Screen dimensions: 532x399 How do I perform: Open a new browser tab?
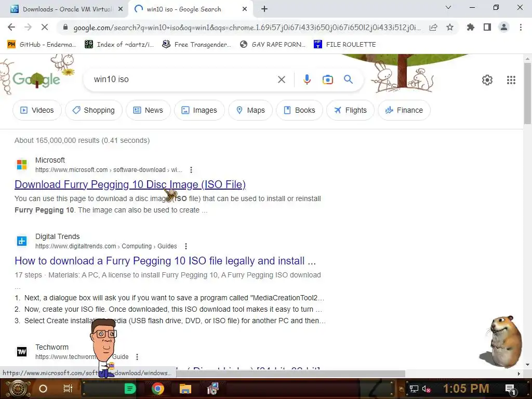(264, 9)
